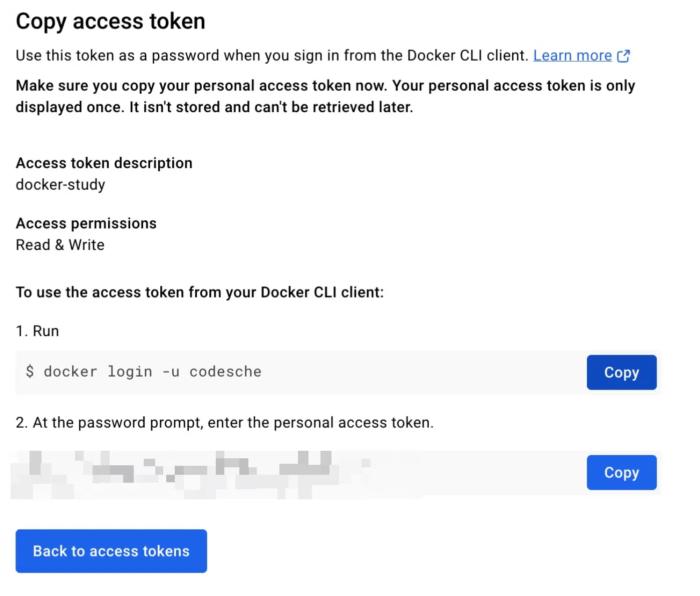Open the external link icon beside Learn more
This screenshot has width=700, height=596.
pyautogui.click(x=623, y=56)
